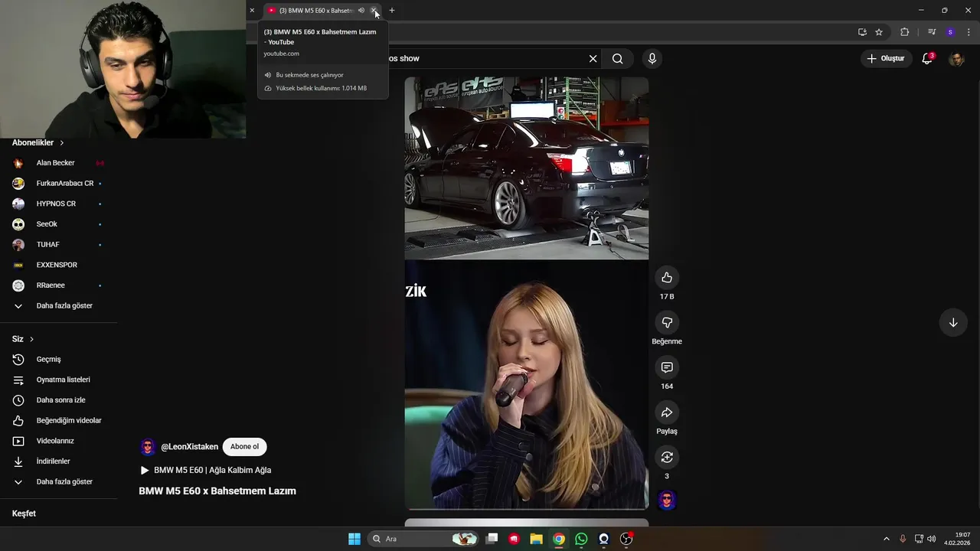
Task: Open Task View on the taskbar
Action: pos(492,539)
